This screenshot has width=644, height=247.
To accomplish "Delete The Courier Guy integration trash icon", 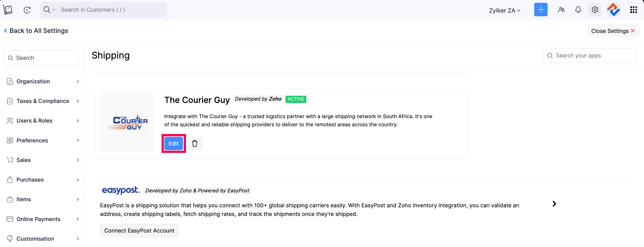I will pos(195,143).
